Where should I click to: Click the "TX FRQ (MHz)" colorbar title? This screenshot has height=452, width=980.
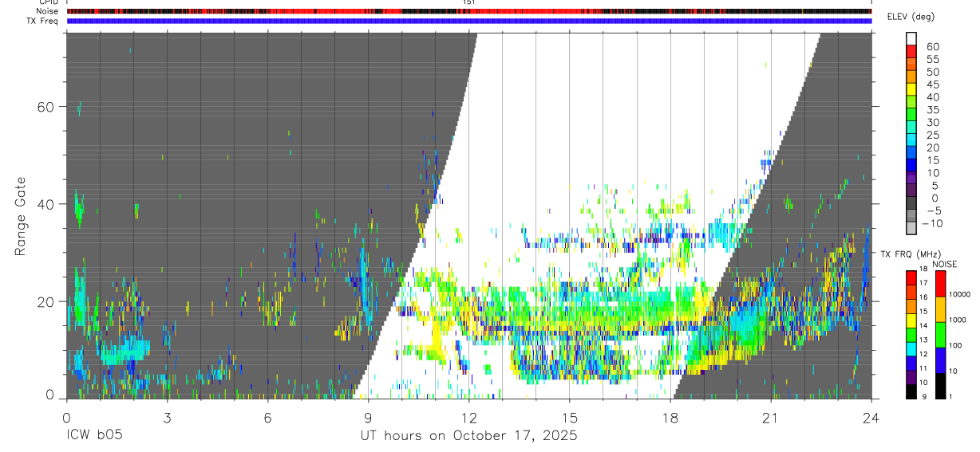click(909, 254)
